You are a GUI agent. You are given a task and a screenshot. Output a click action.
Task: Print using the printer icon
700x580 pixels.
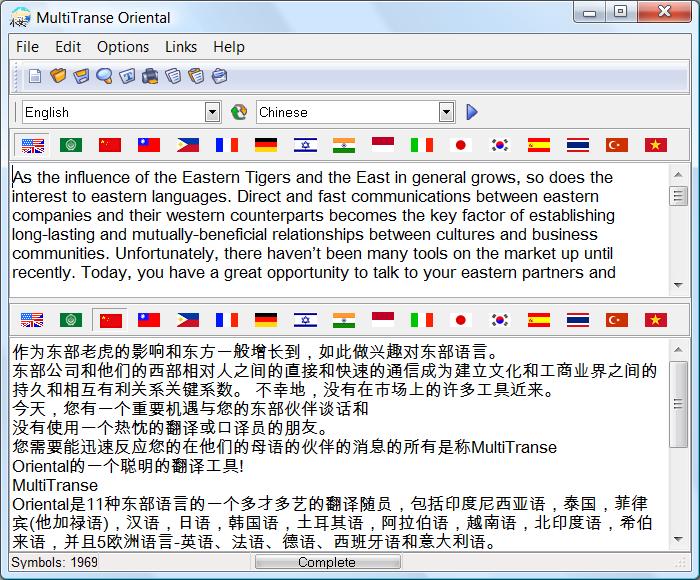tap(150, 76)
